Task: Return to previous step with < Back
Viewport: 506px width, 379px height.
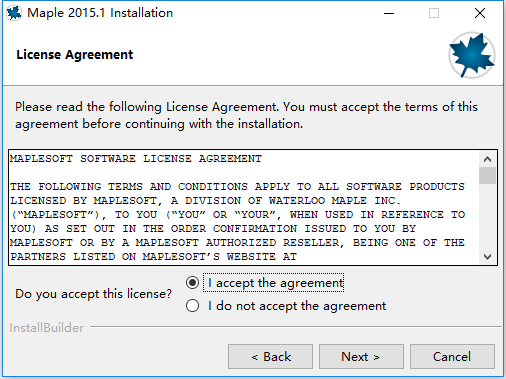Action: pos(270,357)
